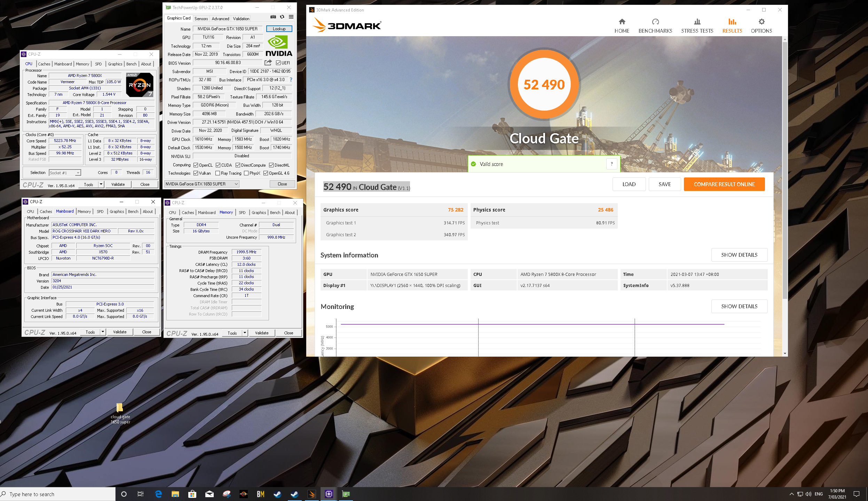868x501 pixels.
Task: Open File Explorer from the taskbar
Action: pos(175,494)
